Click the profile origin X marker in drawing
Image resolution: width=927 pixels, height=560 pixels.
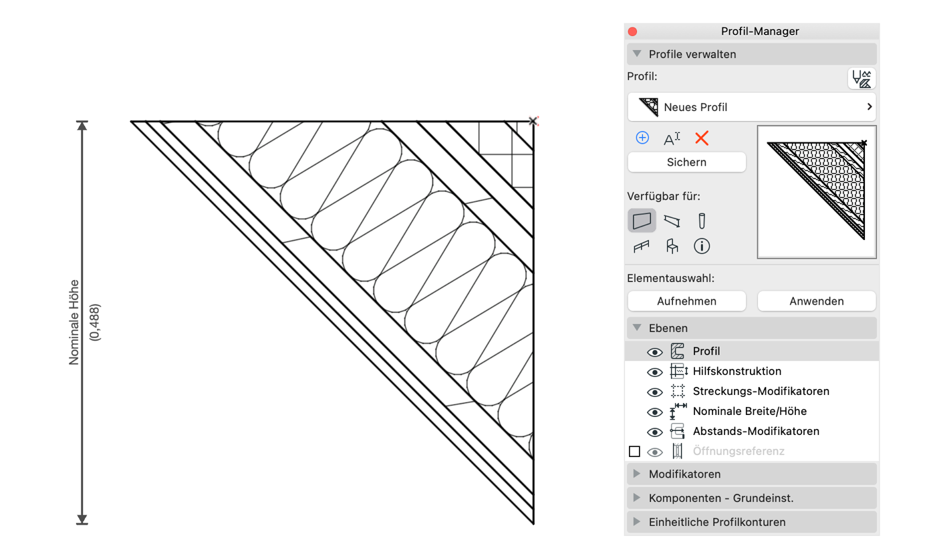tap(533, 121)
